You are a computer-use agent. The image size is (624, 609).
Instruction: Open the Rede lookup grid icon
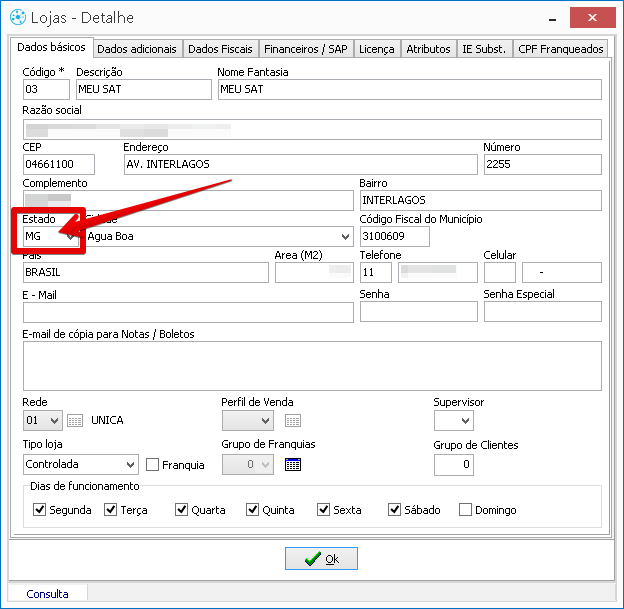click(x=75, y=420)
